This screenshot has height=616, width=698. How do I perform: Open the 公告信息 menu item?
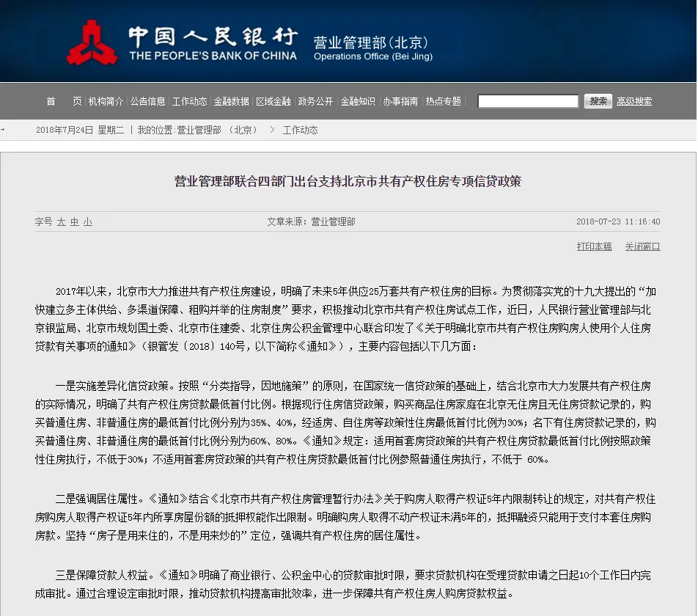click(147, 101)
